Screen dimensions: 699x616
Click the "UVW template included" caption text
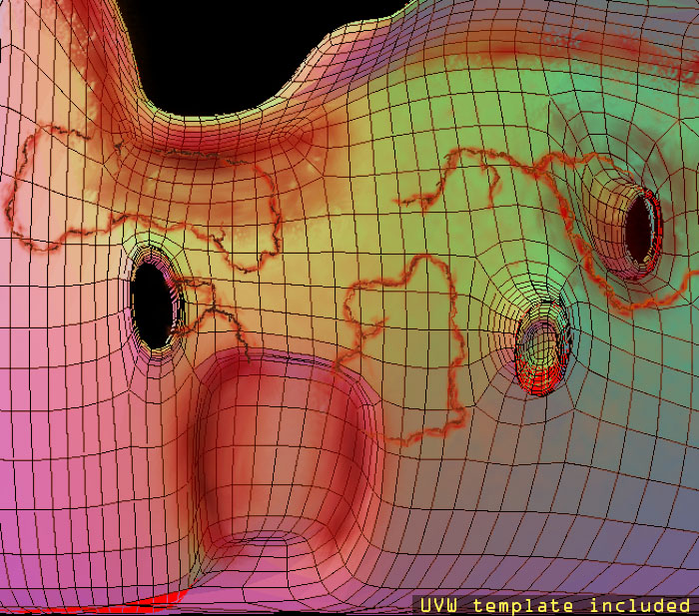coord(554,605)
